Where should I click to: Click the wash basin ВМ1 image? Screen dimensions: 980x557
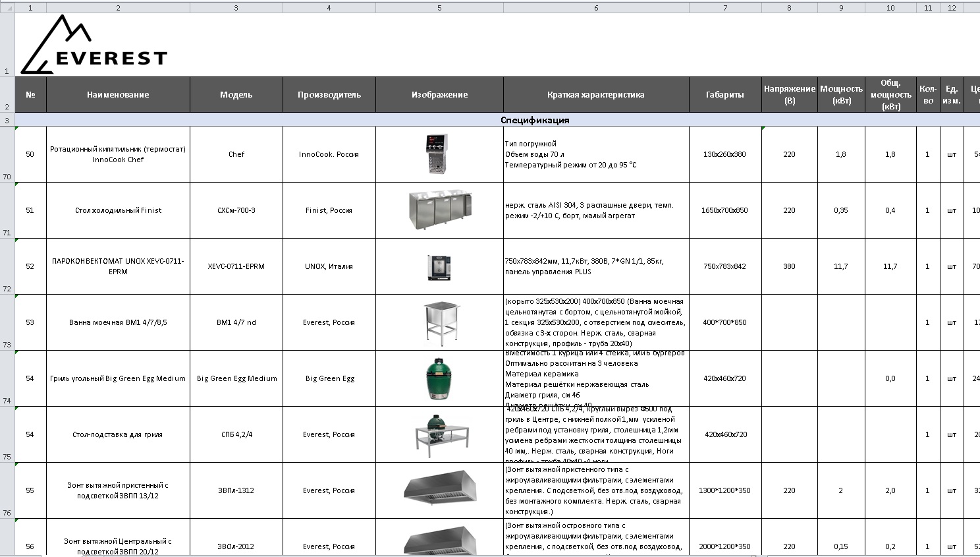(441, 322)
